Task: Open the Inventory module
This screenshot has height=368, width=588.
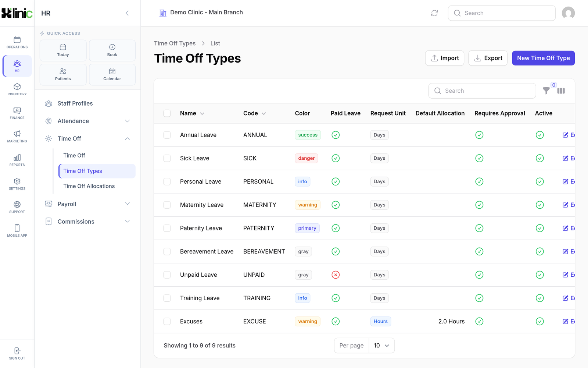Action: tap(17, 89)
